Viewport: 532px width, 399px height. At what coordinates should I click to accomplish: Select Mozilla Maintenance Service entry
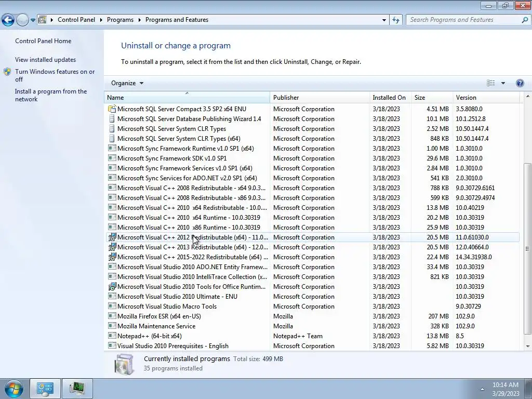click(x=312, y=326)
